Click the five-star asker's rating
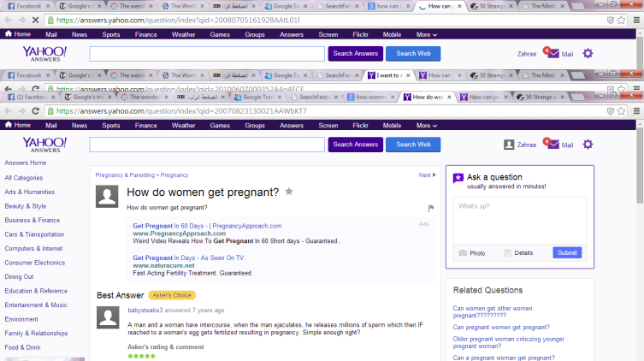Screen dimensions: 644x361 [141, 356]
